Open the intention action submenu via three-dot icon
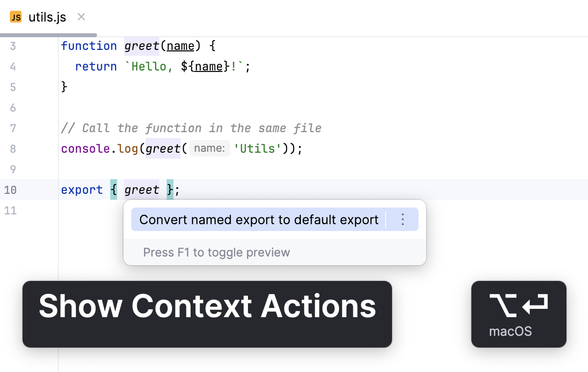588x372 pixels. (x=402, y=219)
